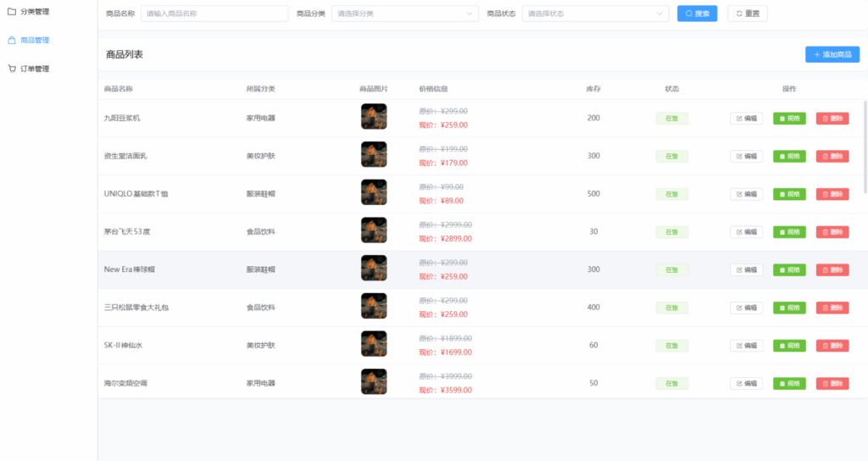Click the 重置 button
The width and height of the screenshot is (868, 461).
point(748,14)
